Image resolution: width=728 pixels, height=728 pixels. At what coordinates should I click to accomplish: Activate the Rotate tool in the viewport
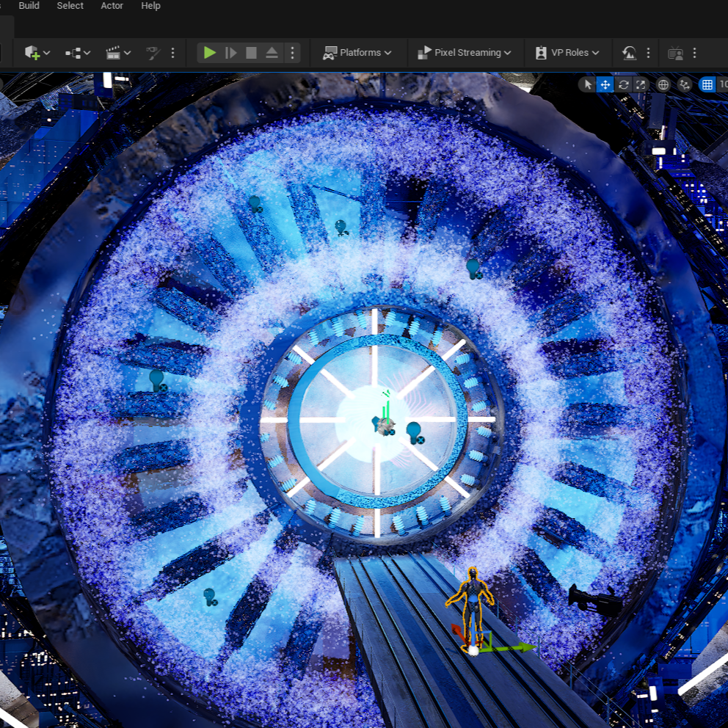[x=622, y=84]
